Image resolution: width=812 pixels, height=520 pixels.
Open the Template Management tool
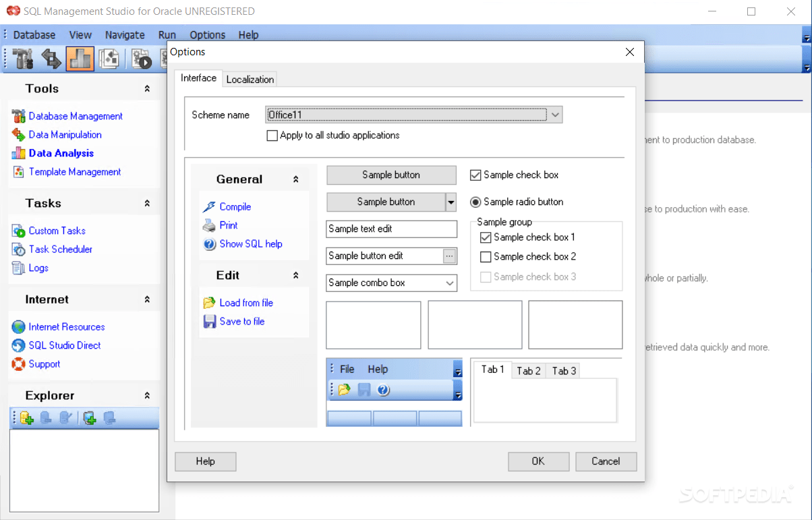point(76,171)
